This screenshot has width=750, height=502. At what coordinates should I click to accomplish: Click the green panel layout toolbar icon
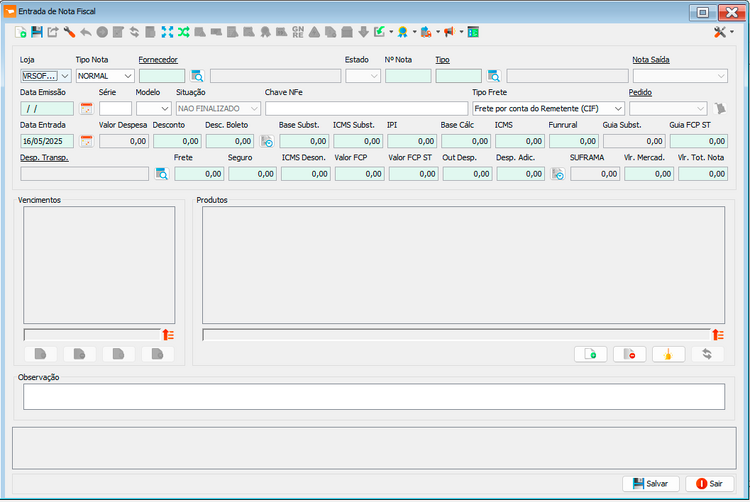click(474, 33)
